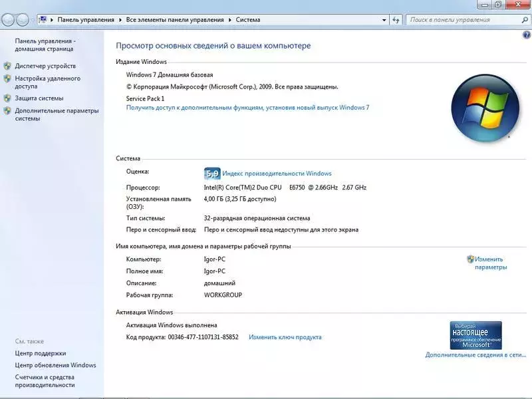The image size is (532, 399).
Task: Click pen and touch input unavailable value
Action: click(281, 229)
